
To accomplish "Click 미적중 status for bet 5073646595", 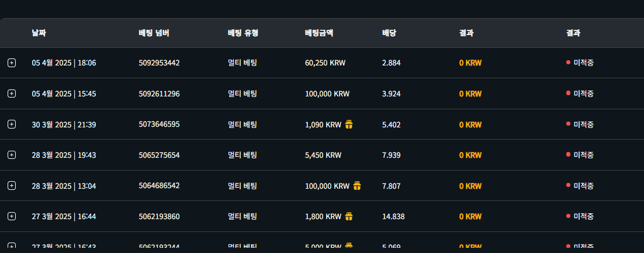I will coord(583,124).
